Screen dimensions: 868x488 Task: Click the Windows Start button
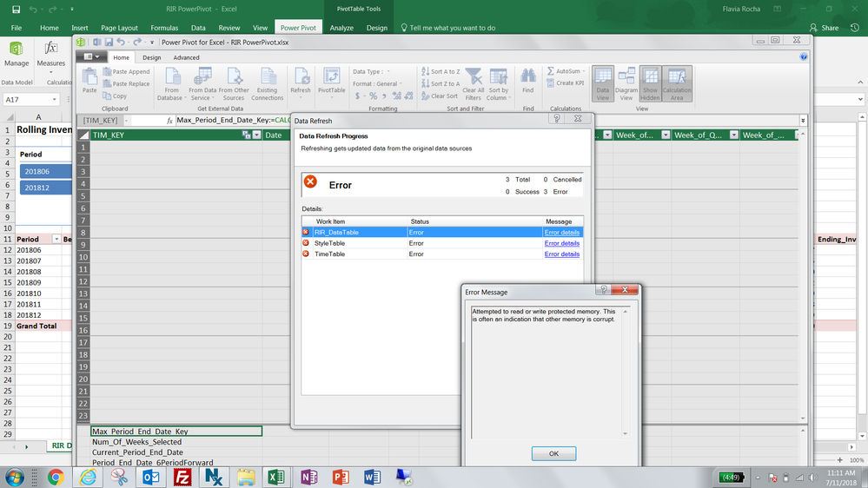15,477
